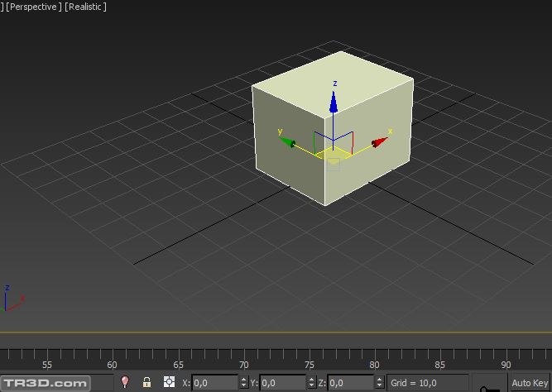Viewport: 552px width, 392px height.
Task: Toggle Absolute/Offset transform type-in mode icon
Action: [169, 382]
